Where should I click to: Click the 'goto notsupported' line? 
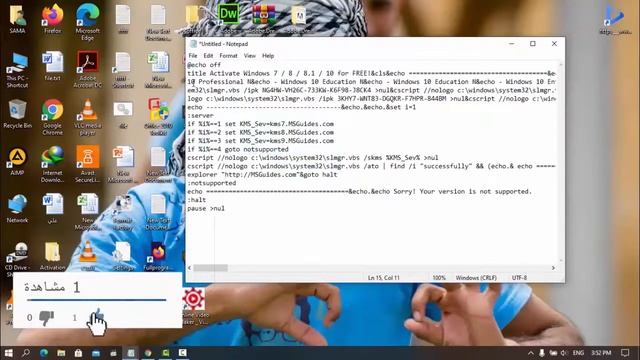(x=238, y=149)
